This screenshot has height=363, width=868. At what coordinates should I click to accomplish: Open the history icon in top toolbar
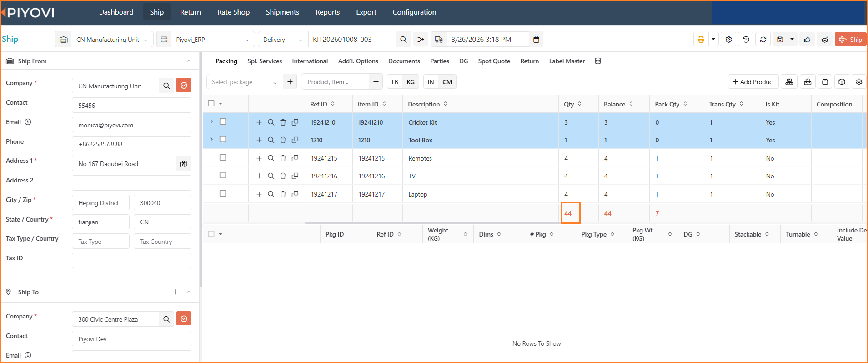[746, 40]
